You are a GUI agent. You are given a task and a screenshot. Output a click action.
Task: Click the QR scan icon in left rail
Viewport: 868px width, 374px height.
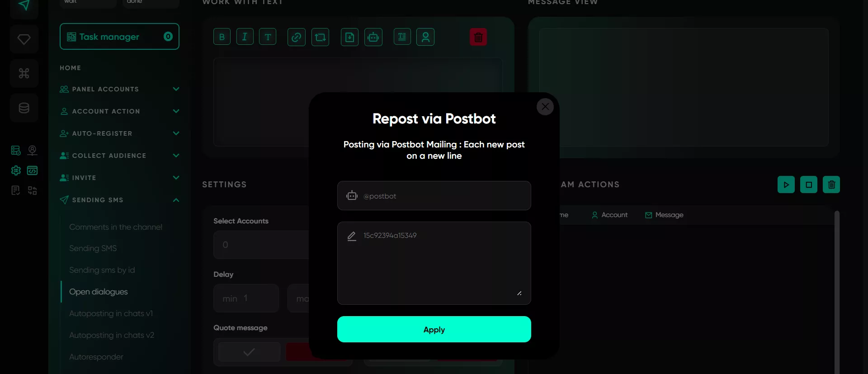(x=32, y=190)
